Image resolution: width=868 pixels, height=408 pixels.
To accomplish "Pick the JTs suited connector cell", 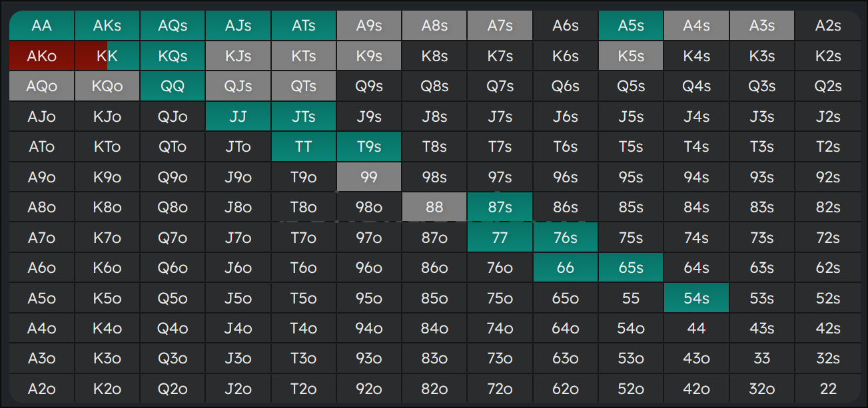I will pyautogui.click(x=303, y=117).
